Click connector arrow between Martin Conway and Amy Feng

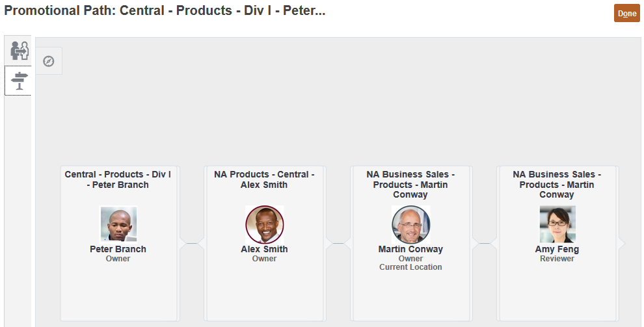[484, 243]
